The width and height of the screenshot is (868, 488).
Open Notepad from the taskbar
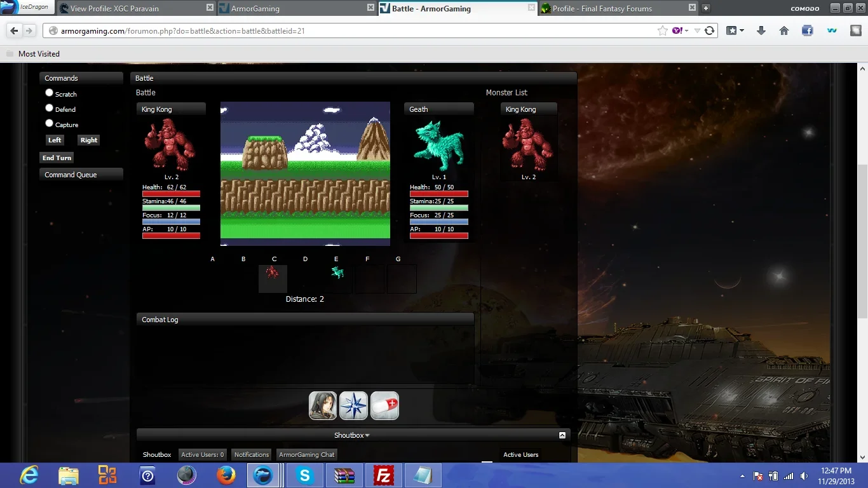click(423, 475)
